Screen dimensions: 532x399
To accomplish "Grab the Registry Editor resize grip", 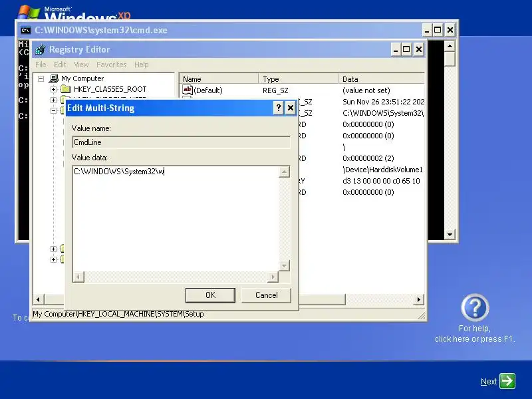I will click(x=422, y=316).
